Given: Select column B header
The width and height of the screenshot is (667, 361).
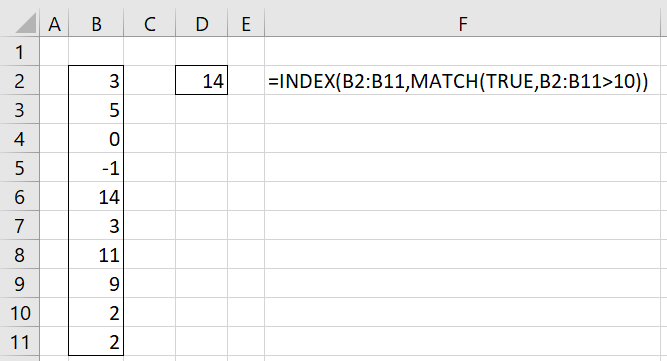Looking at the screenshot, I should [96, 24].
